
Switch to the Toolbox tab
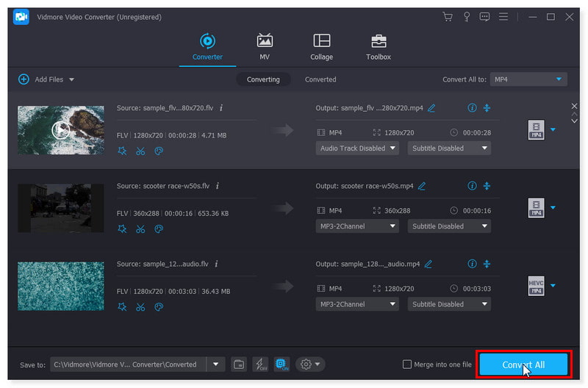coord(379,47)
